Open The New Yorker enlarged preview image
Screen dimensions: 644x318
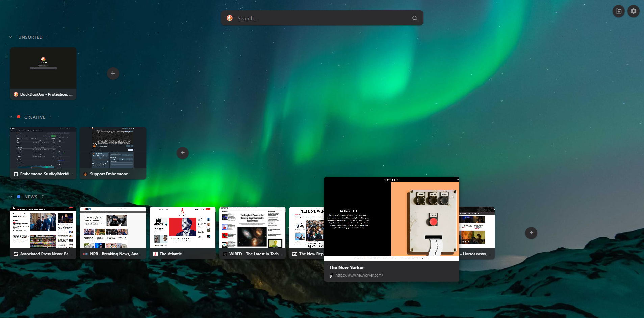(x=392, y=219)
